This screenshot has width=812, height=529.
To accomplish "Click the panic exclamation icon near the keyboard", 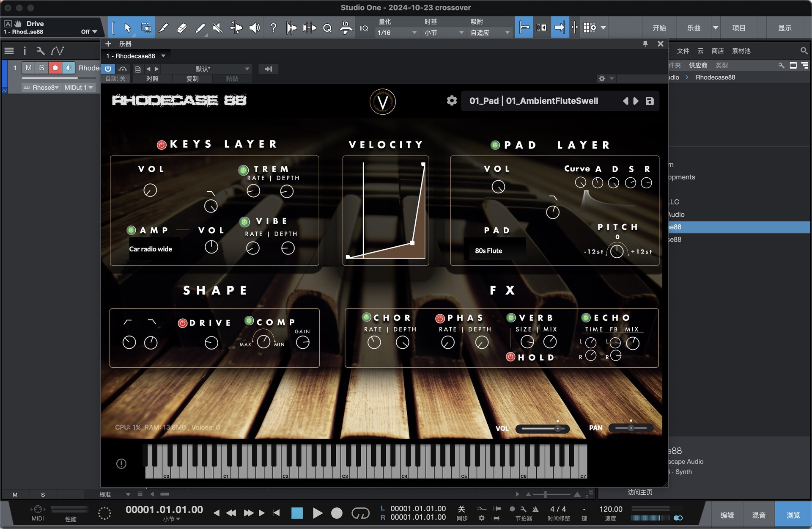I will pyautogui.click(x=121, y=464).
